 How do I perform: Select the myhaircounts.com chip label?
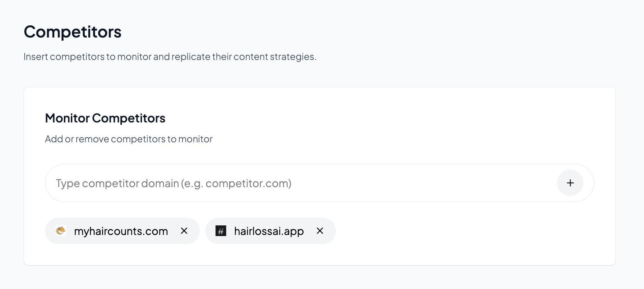point(121,231)
